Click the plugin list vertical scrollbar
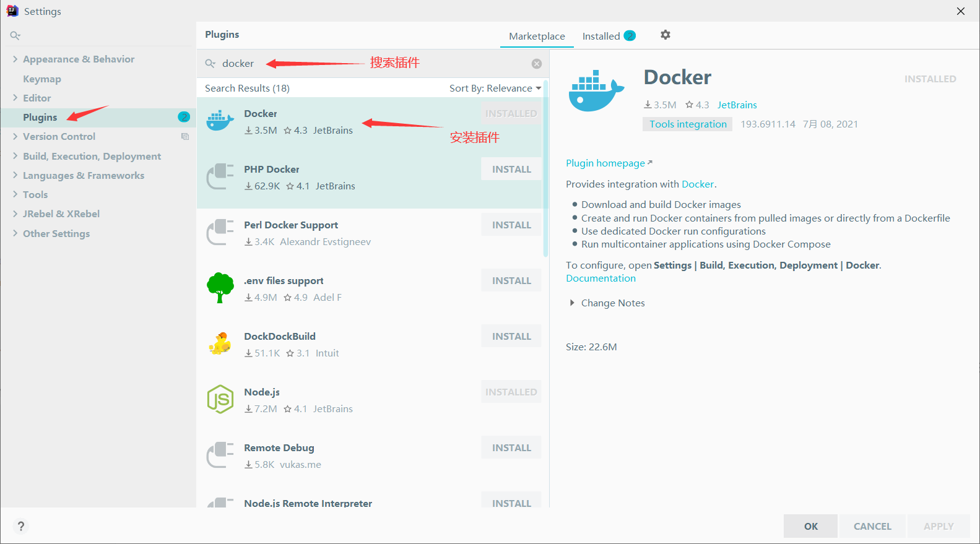Viewport: 980px width, 544px height. point(545,168)
